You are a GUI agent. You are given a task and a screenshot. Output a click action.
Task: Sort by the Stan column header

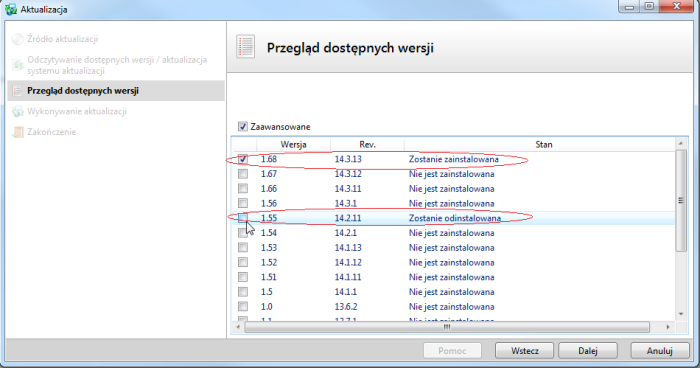pos(544,144)
